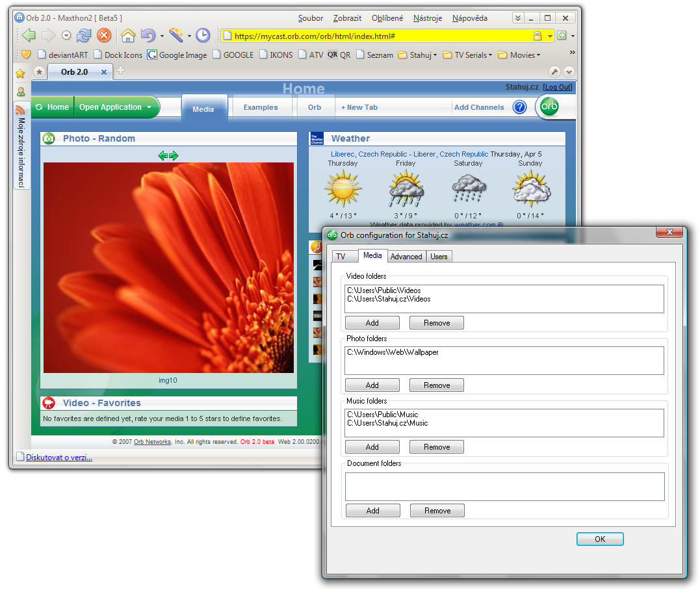Click the Add Channels link
700x592 pixels.
click(479, 107)
